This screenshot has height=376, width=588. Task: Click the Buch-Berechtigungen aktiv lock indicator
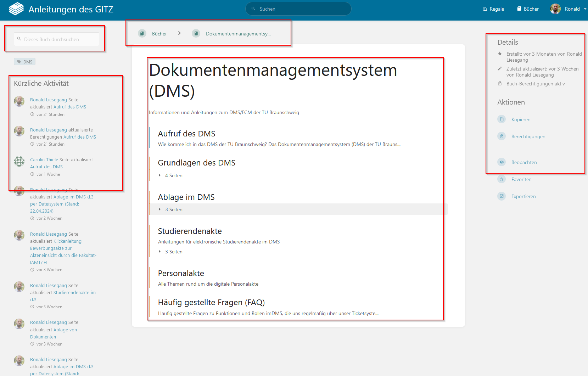500,84
